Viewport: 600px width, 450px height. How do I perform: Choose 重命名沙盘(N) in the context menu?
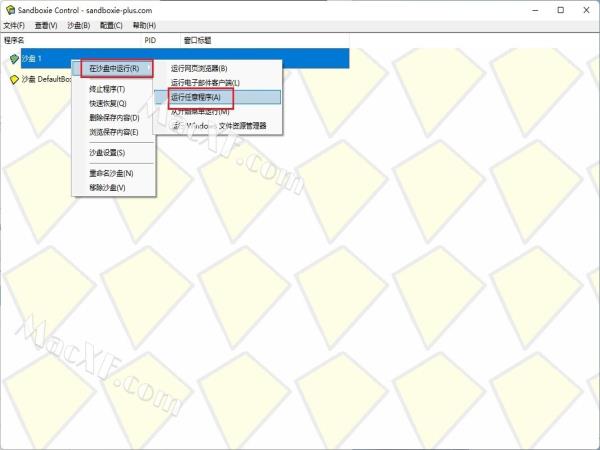tap(110, 174)
